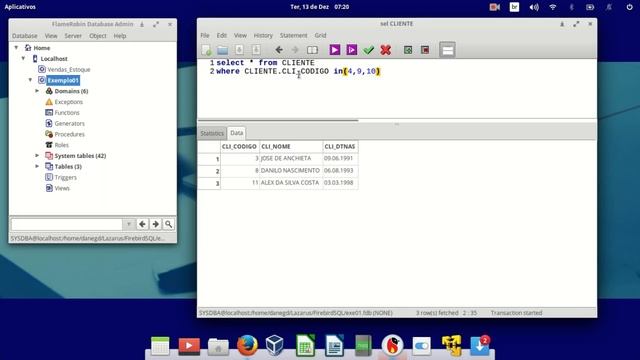Select Views in database tree

pos(62,188)
